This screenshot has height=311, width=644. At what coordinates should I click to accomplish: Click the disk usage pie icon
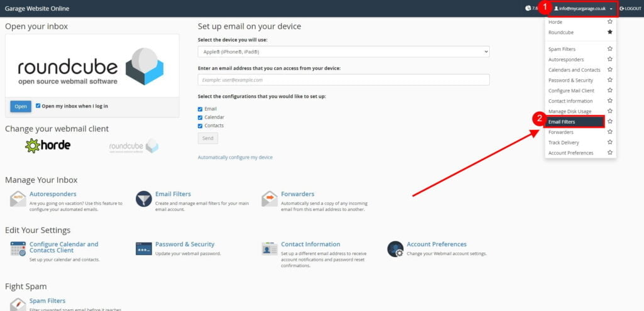coord(528,8)
